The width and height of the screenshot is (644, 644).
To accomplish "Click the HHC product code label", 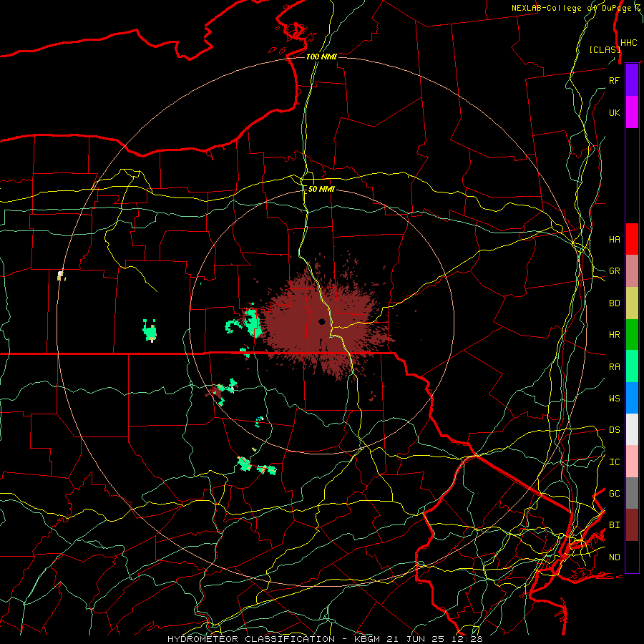I will (628, 43).
